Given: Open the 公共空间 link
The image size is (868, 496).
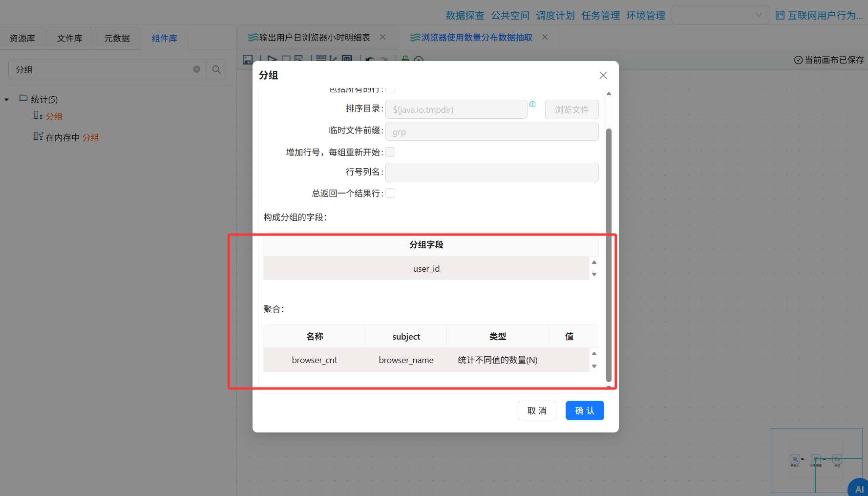Looking at the screenshot, I should tap(510, 15).
